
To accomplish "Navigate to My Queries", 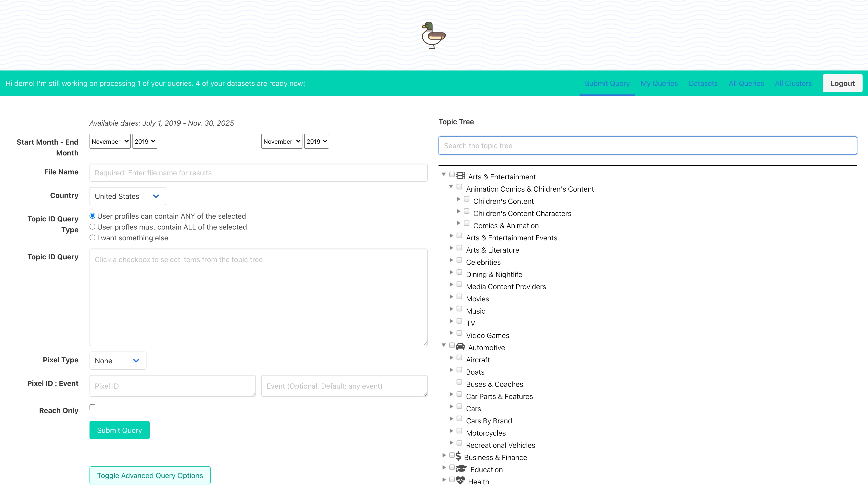I will [659, 83].
